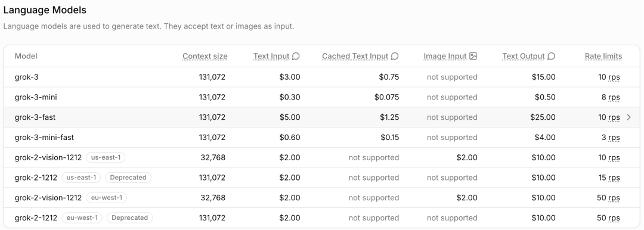Click the Deprecated badge on grok-2-1212 us-east-1

click(128, 178)
